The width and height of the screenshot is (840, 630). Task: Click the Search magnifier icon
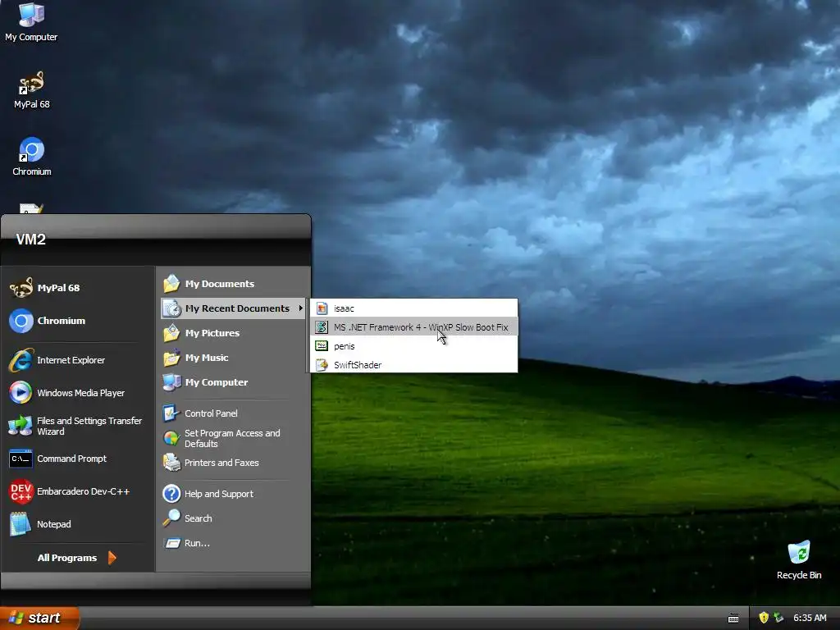point(171,518)
